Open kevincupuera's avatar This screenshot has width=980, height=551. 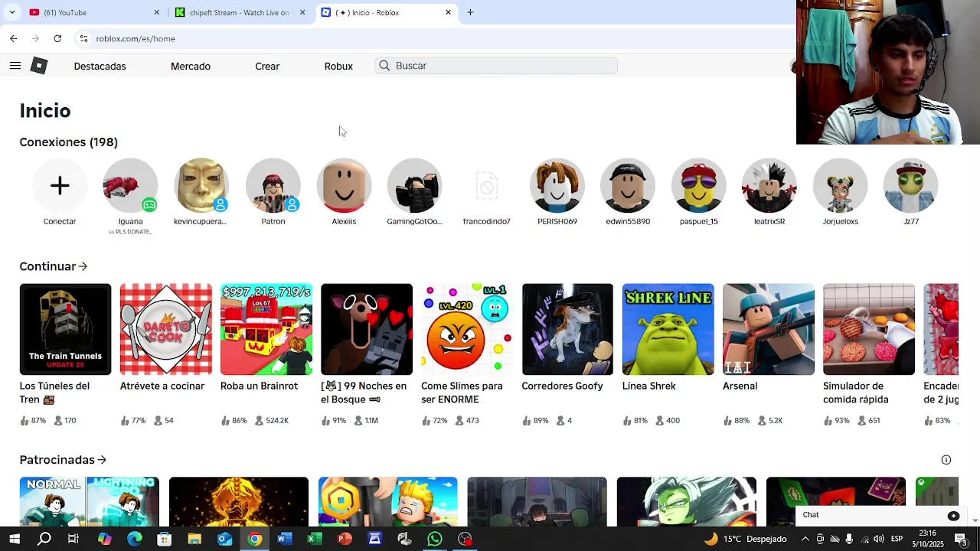(201, 185)
